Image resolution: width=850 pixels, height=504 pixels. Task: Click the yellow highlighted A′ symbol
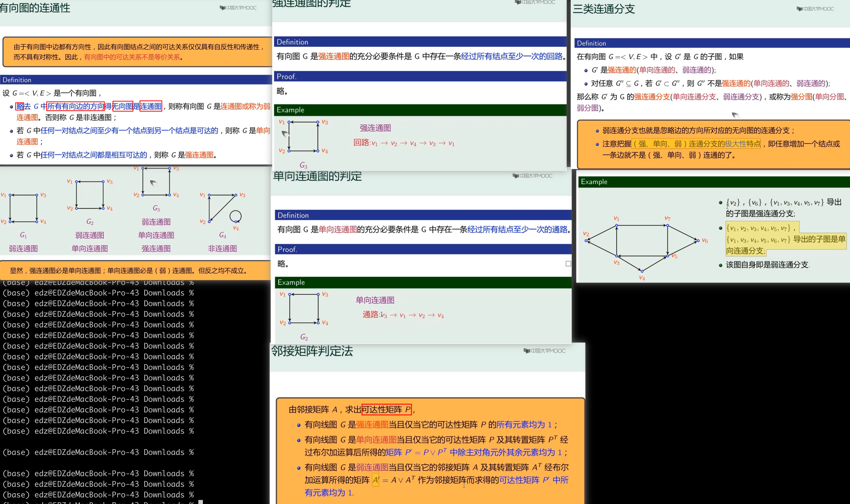coord(375,480)
